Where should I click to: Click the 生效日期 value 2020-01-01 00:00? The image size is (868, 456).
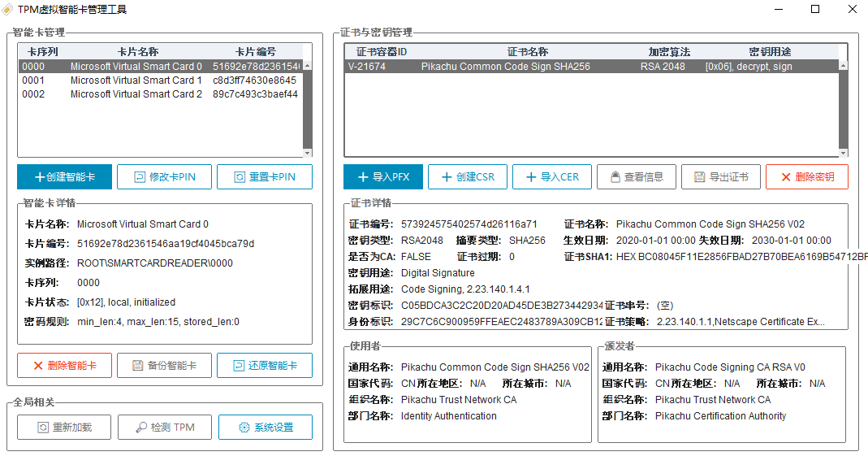click(656, 241)
